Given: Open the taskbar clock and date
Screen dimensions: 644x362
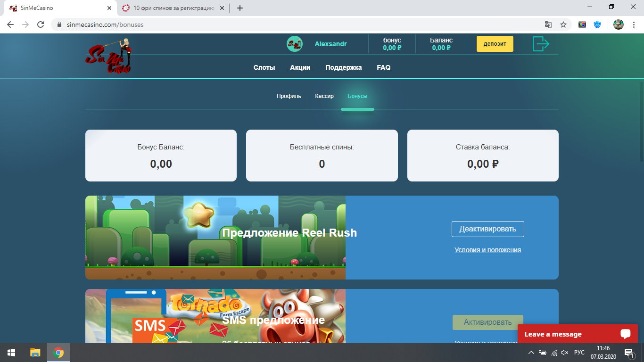Looking at the screenshot, I should point(603,353).
